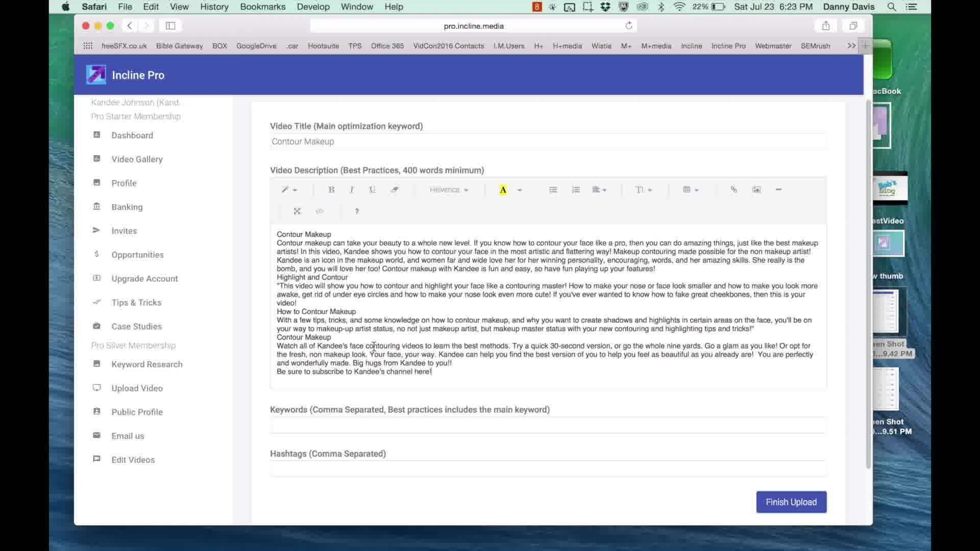
Task: Click the Opportunities dollar icon
Action: (96, 254)
